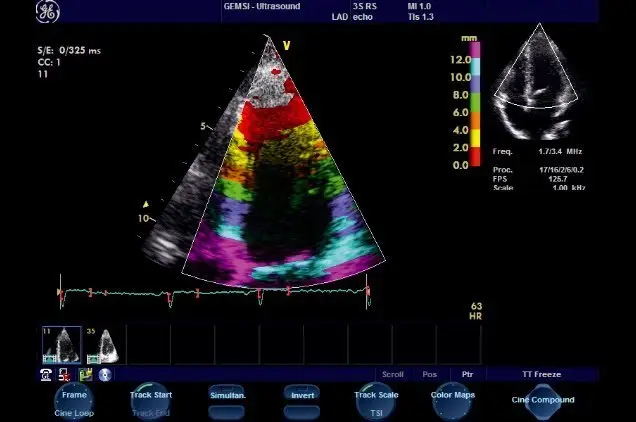Click the yellow V probe orientation marker

(x=286, y=45)
